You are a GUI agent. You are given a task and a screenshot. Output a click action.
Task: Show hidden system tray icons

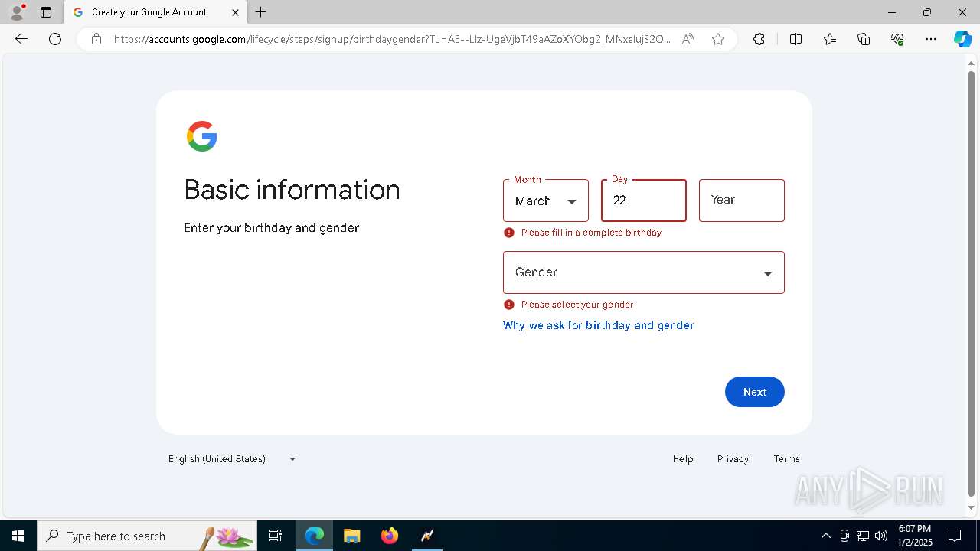(x=825, y=536)
